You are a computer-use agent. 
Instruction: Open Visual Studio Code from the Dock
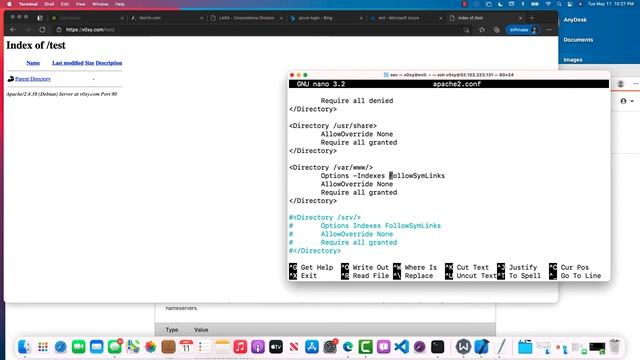click(402, 347)
